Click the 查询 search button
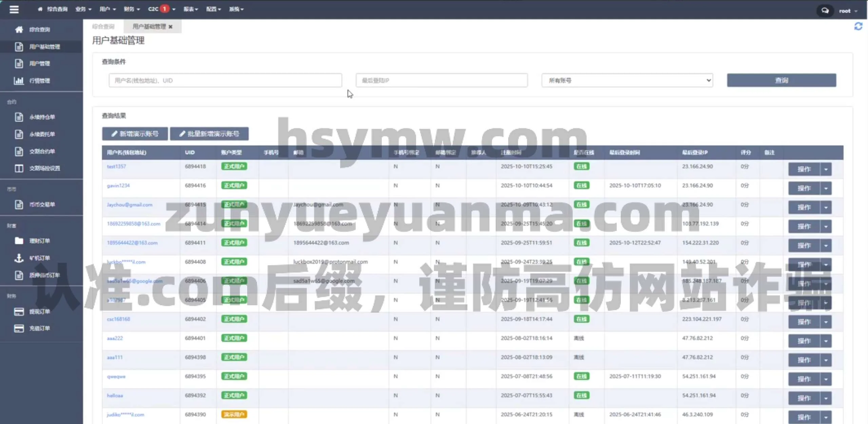Viewport: 868px width, 424px height. tap(781, 80)
